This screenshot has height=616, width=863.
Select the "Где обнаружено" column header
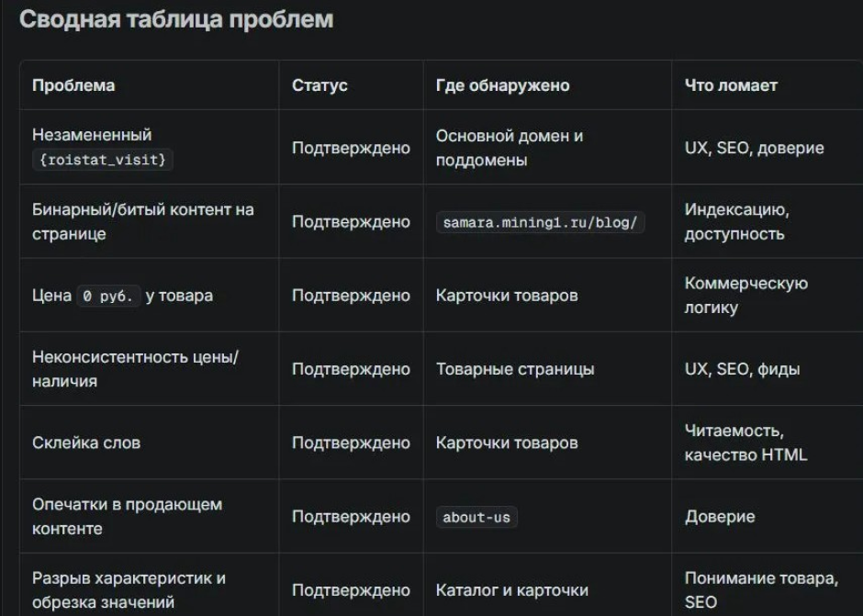[x=502, y=85]
